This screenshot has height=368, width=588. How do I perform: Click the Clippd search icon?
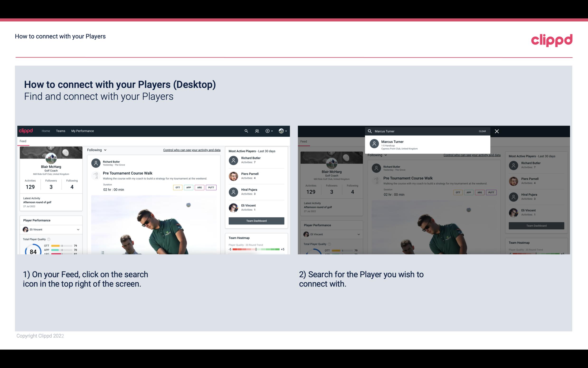point(246,131)
